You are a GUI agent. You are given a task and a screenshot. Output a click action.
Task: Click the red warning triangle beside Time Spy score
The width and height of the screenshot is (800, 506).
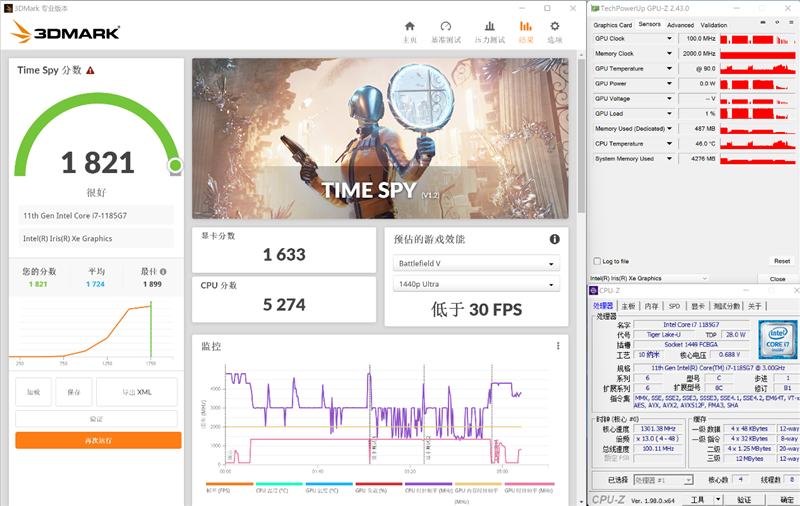pos(90,70)
